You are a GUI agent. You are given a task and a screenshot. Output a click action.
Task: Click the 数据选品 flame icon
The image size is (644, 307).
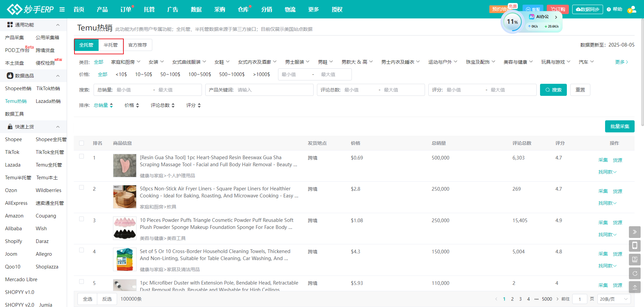[10, 76]
